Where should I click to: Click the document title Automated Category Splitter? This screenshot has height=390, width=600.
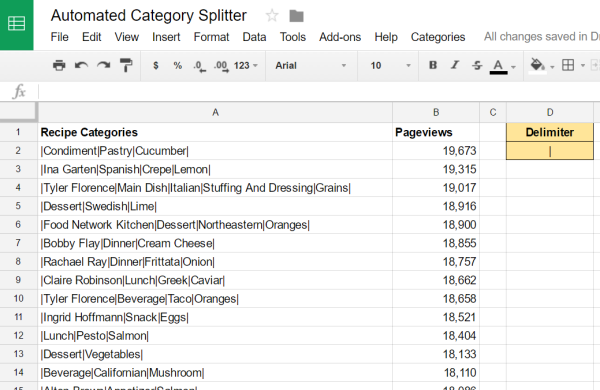[x=149, y=16]
